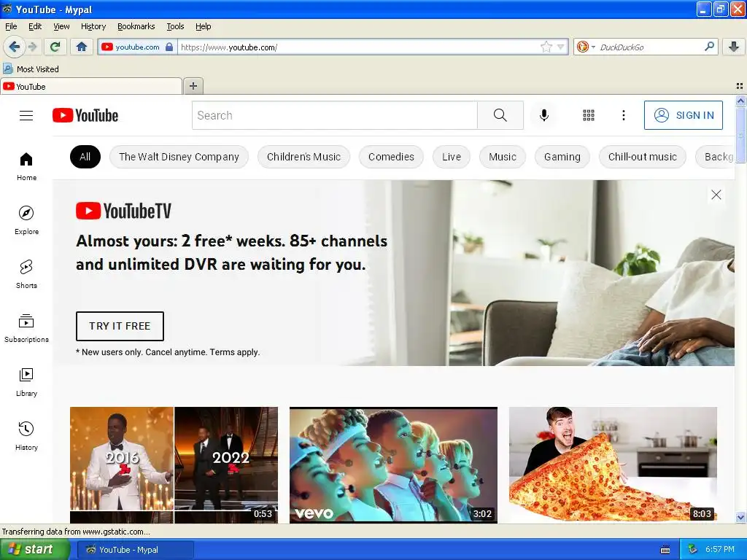Click TRY IT FREE button
The height and width of the screenshot is (560, 747).
click(x=120, y=326)
